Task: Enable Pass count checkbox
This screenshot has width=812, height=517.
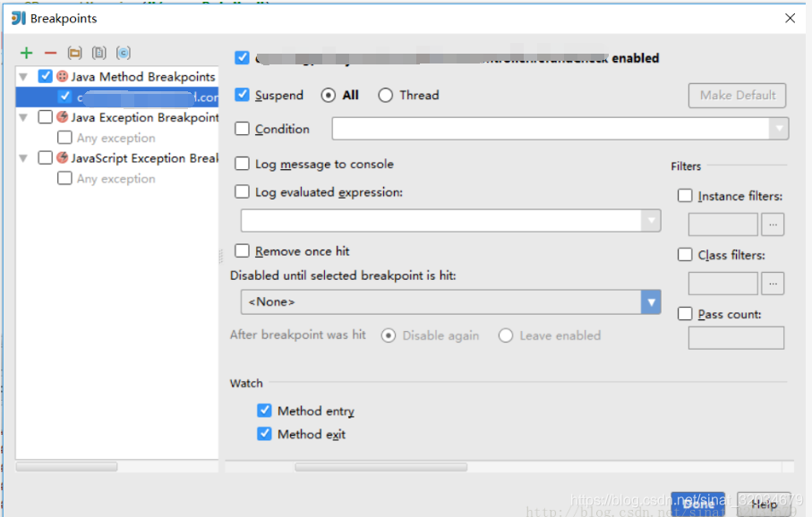Action: [685, 314]
